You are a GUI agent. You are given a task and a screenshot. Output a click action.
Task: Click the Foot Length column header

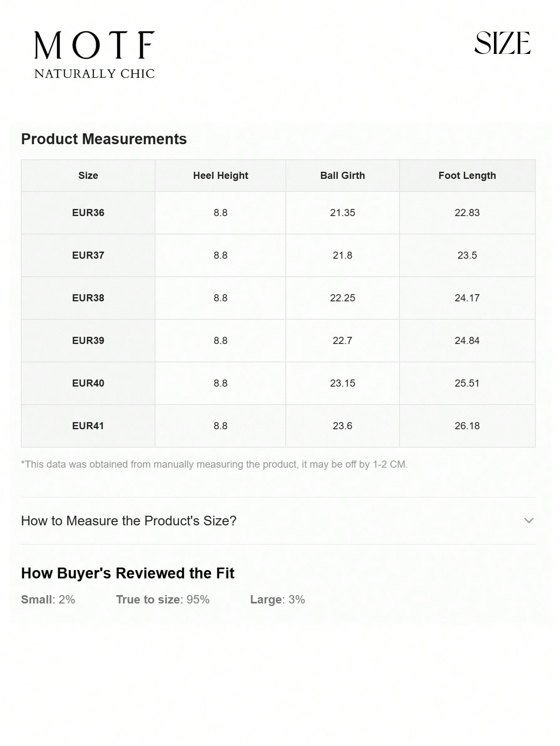coord(467,176)
